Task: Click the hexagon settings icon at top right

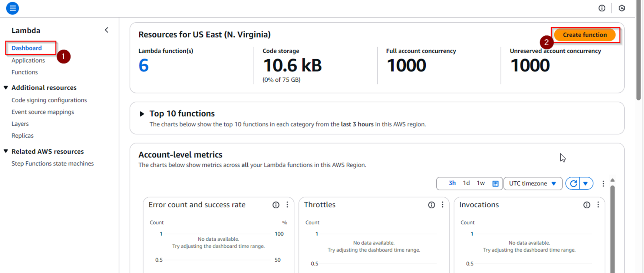Action: pos(622,8)
